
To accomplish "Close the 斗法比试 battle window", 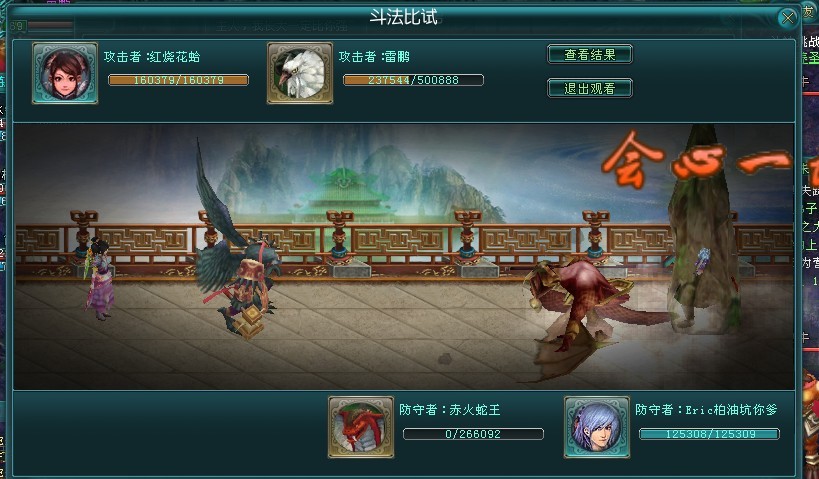I will 788,18.
